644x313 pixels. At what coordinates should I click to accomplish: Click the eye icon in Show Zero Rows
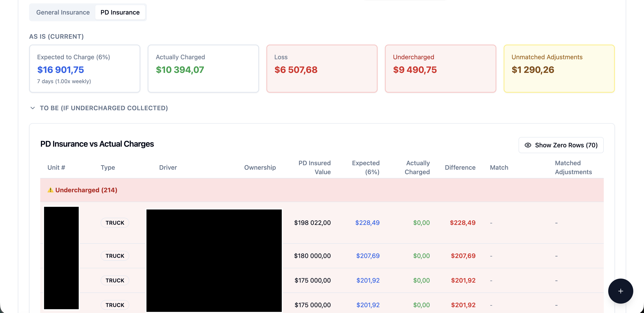point(528,145)
